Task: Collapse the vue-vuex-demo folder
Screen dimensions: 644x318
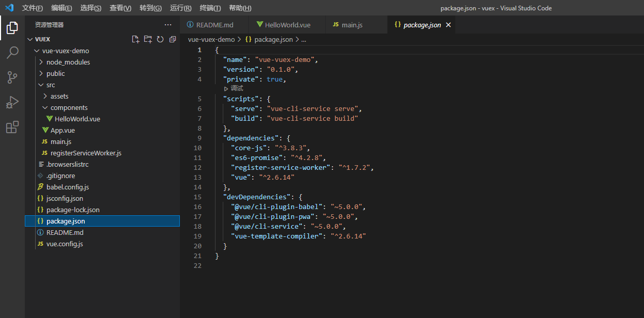Action: point(102,51)
